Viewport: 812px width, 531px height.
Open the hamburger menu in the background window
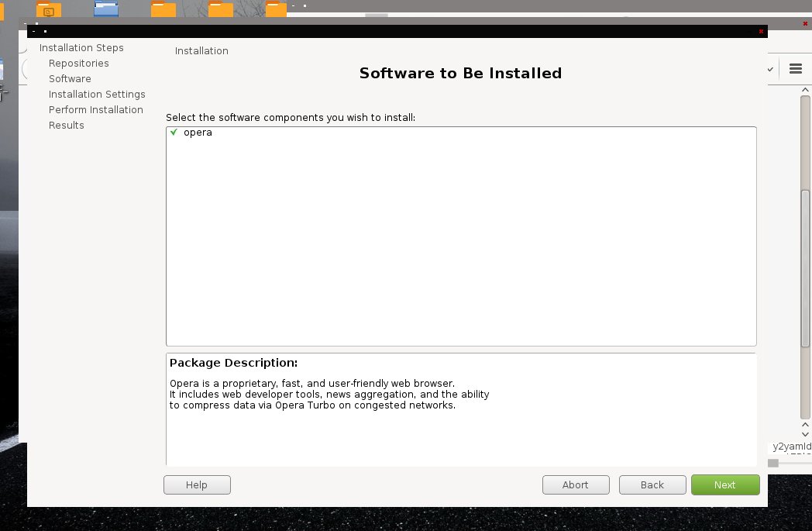pyautogui.click(x=796, y=68)
